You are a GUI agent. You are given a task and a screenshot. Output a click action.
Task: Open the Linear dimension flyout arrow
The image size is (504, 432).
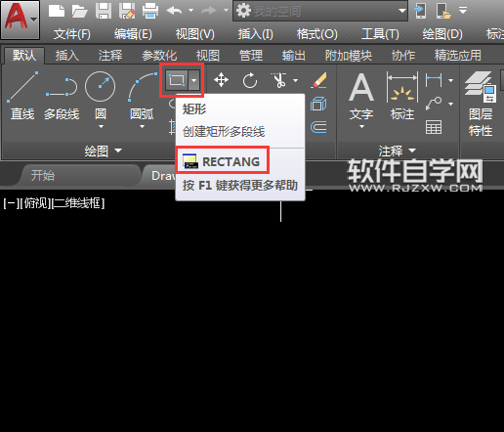click(450, 80)
